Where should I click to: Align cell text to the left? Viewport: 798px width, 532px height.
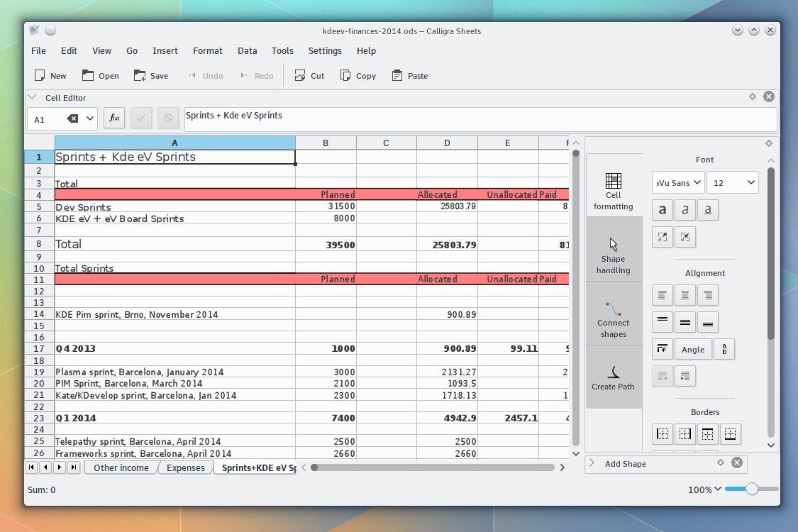[x=662, y=295]
